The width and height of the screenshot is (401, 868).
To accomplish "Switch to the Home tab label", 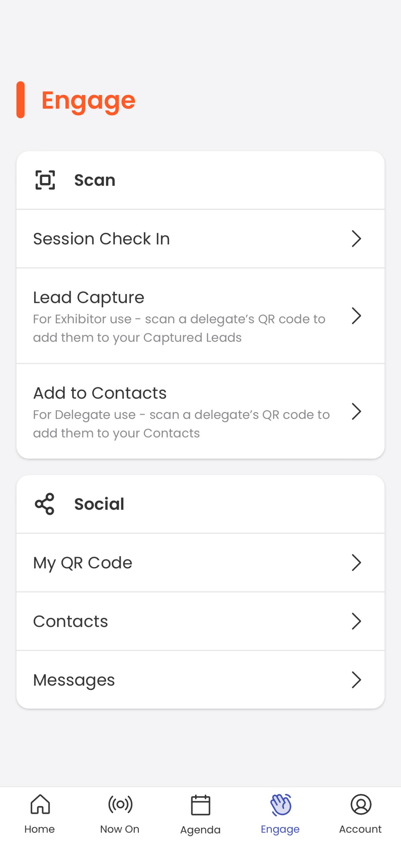I will 39,829.
